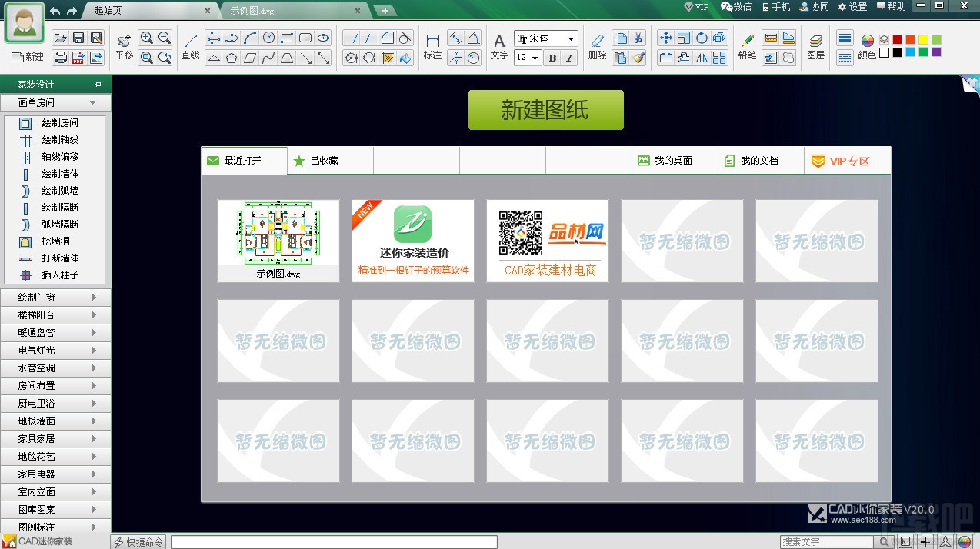The width and height of the screenshot is (980, 549).
Task: Select the rectangle drawing tool
Action: 286,37
